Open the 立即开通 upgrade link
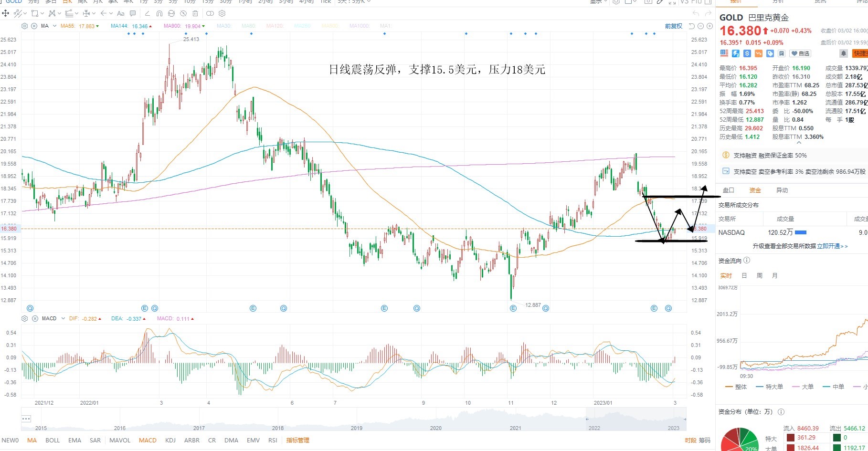868x451 pixels. point(828,246)
